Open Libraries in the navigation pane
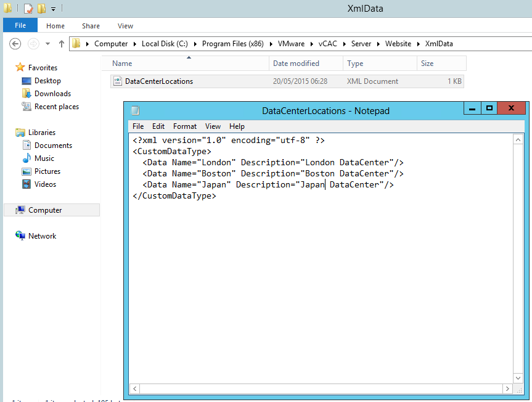Image resolution: width=532 pixels, height=402 pixels. tap(42, 133)
